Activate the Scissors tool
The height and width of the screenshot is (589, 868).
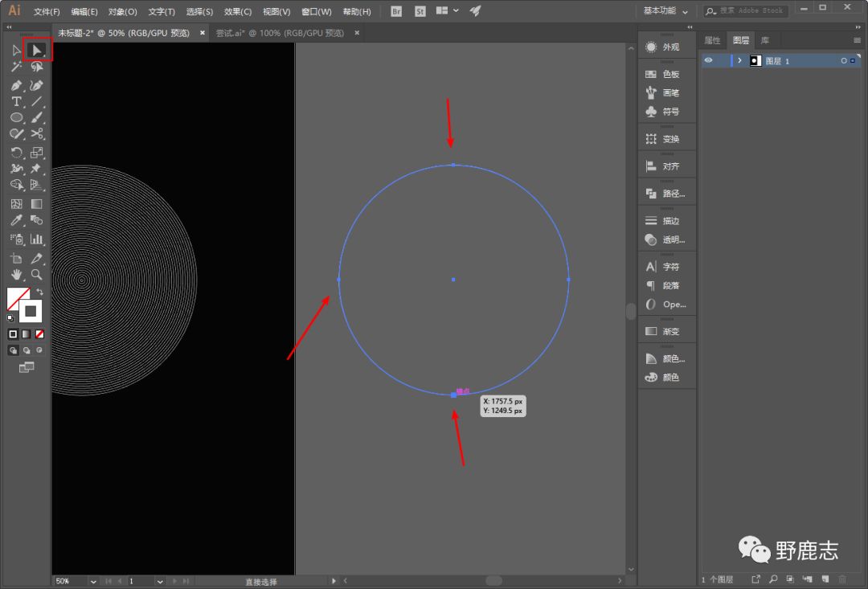[37, 134]
